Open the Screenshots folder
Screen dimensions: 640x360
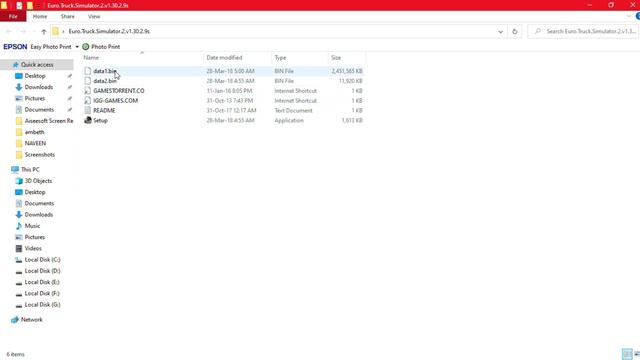[x=40, y=155]
